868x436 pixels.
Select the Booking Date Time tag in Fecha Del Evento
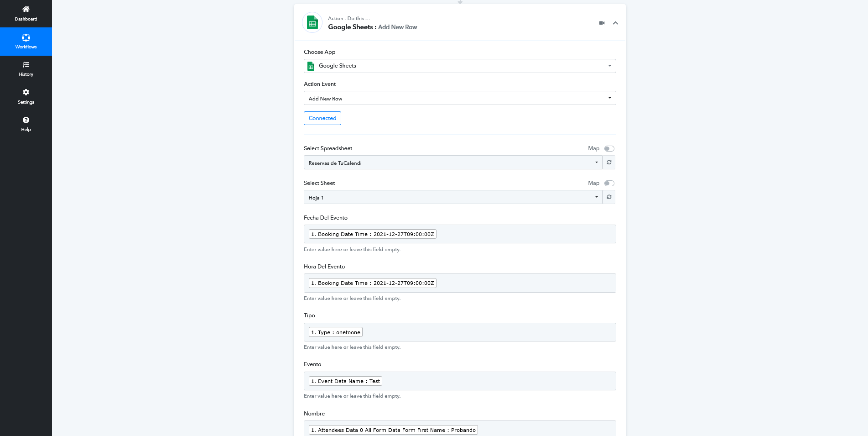tap(373, 234)
